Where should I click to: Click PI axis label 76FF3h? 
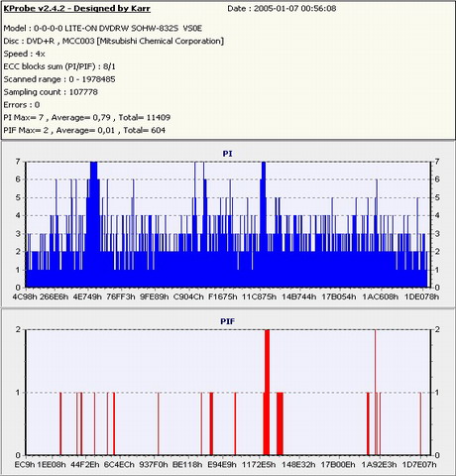(x=121, y=297)
